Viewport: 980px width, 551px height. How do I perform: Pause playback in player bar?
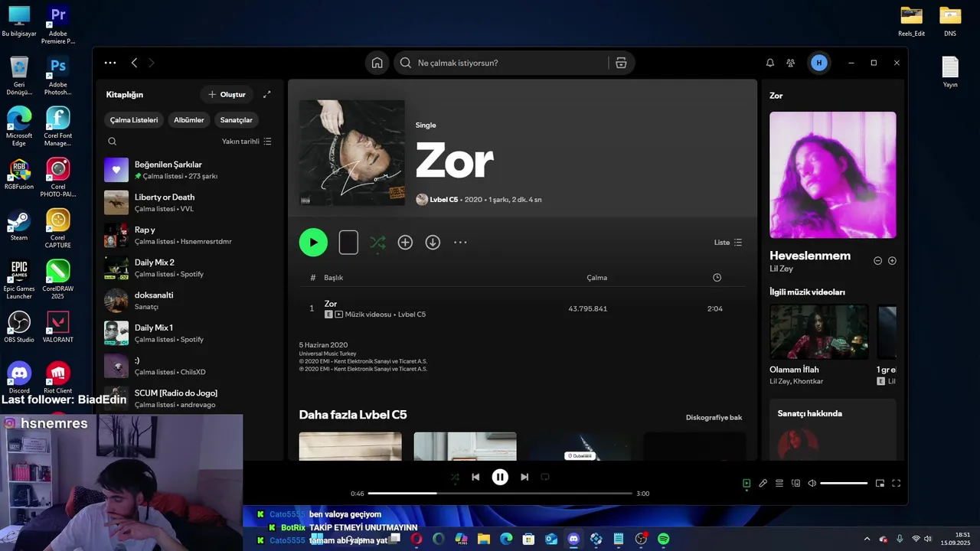500,477
